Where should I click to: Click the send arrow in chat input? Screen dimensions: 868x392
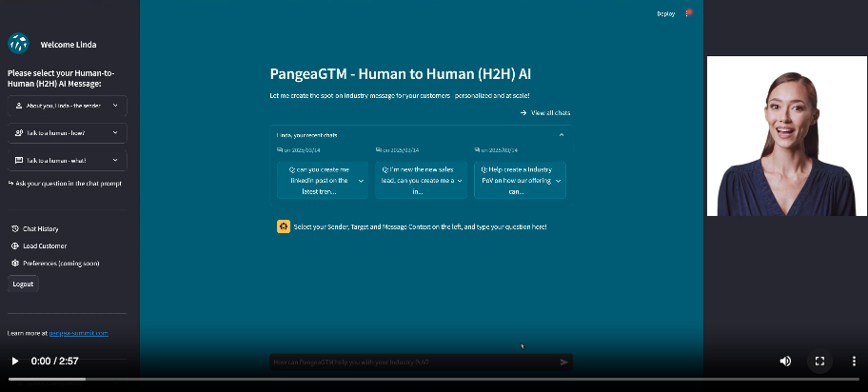click(x=563, y=363)
